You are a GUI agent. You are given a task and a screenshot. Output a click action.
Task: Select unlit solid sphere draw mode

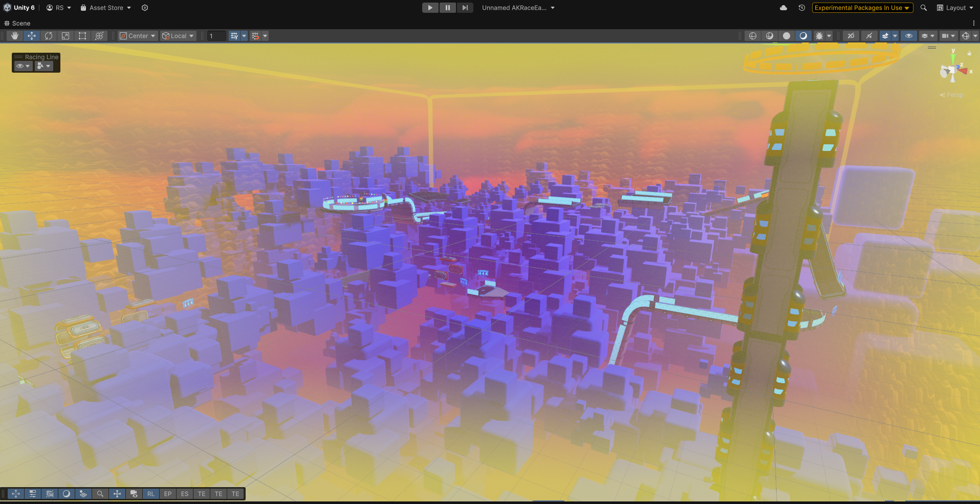pos(787,36)
